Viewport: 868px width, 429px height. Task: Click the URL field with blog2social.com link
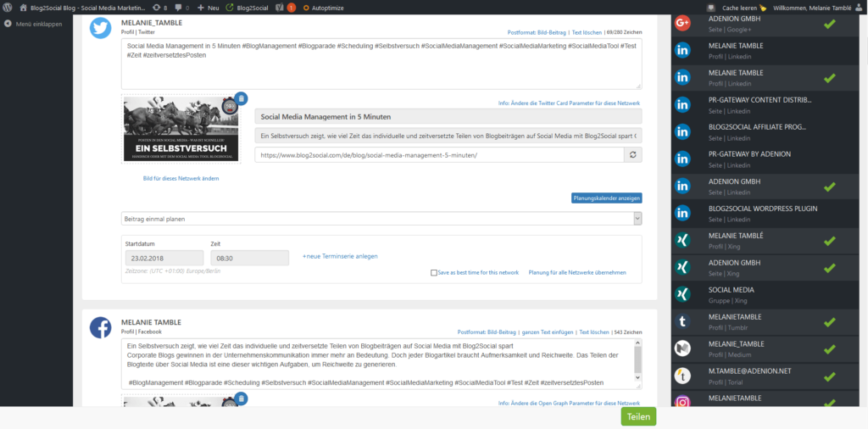[x=440, y=155]
